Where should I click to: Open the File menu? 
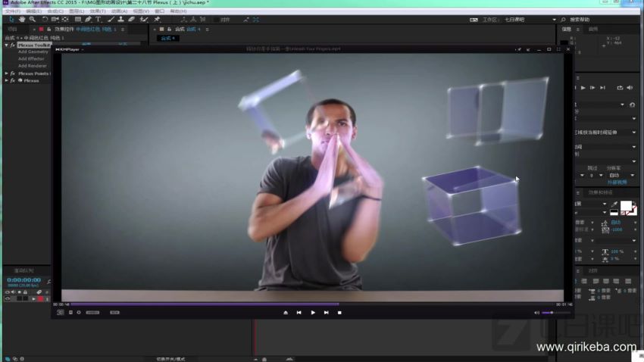point(12,11)
